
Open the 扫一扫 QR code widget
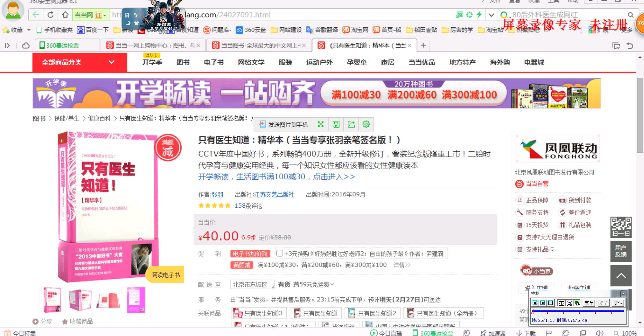(621, 227)
